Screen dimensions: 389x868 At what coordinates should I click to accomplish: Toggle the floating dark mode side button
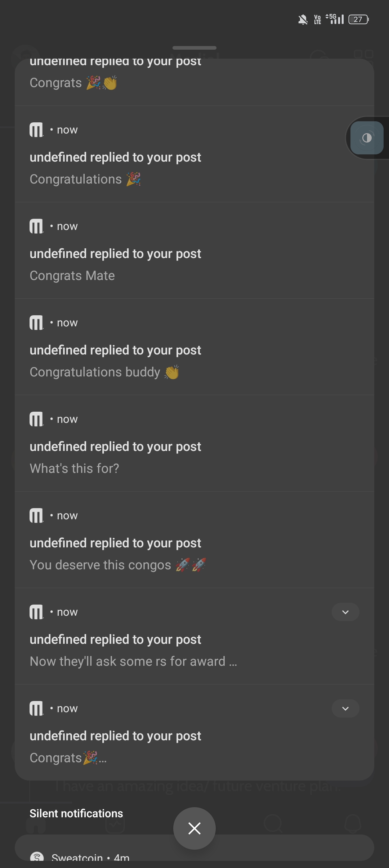[x=367, y=138]
